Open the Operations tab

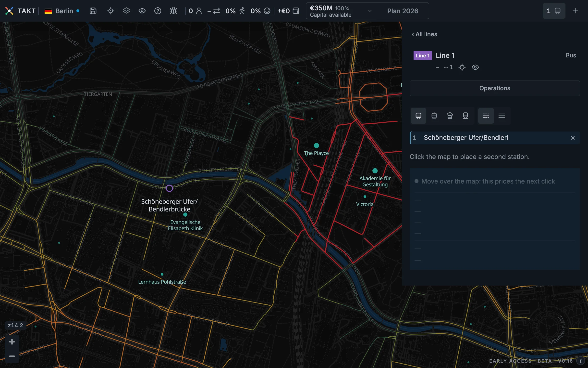(x=495, y=88)
